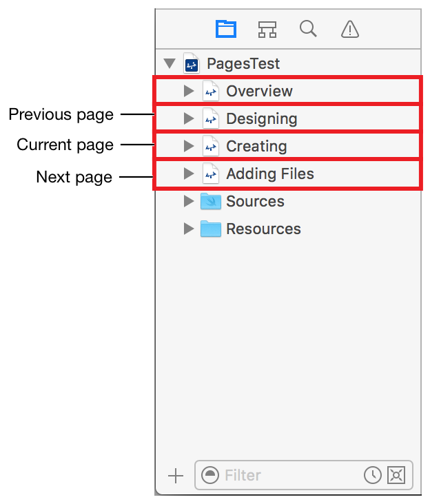
Task: Click the PagesTest playground file icon
Action: coord(191,64)
